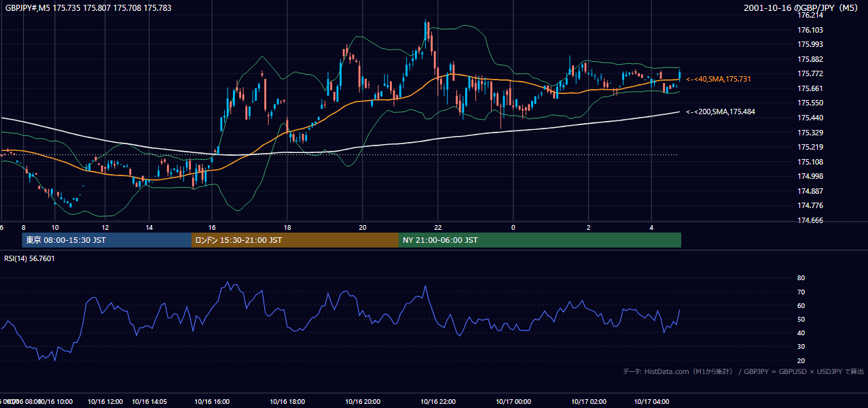Click price axis value 174.998
The height and width of the screenshot is (408, 868).
click(810, 176)
